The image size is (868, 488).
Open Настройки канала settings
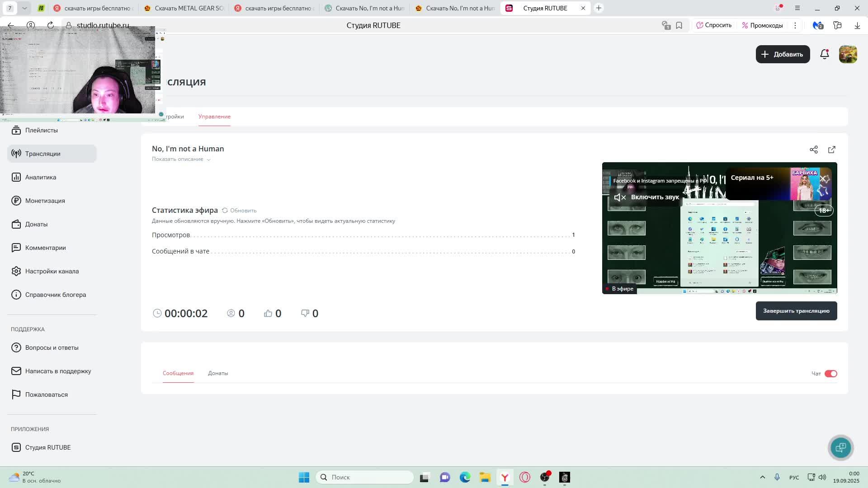[x=52, y=271]
